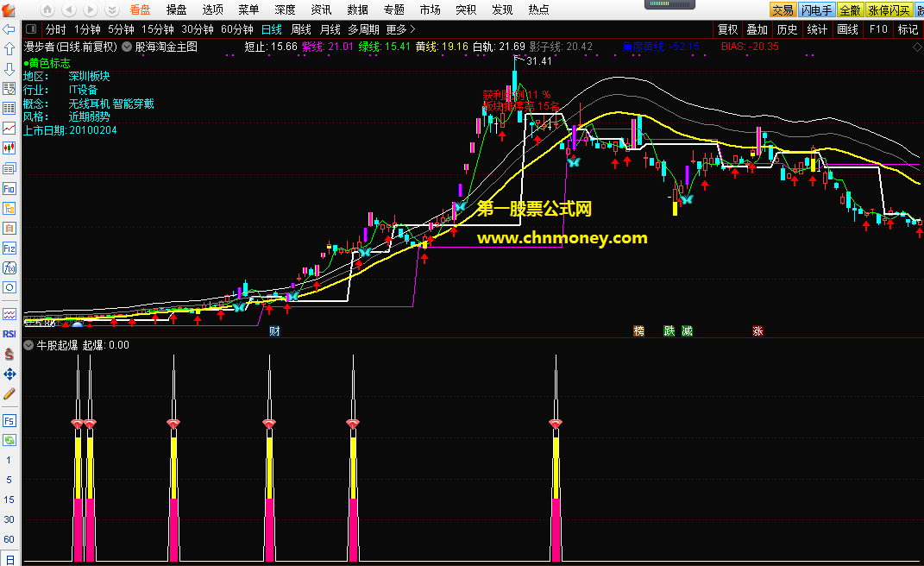This screenshot has width=924, height=566.
Task: Switch to 月线 monthly period
Action: coord(330,29)
